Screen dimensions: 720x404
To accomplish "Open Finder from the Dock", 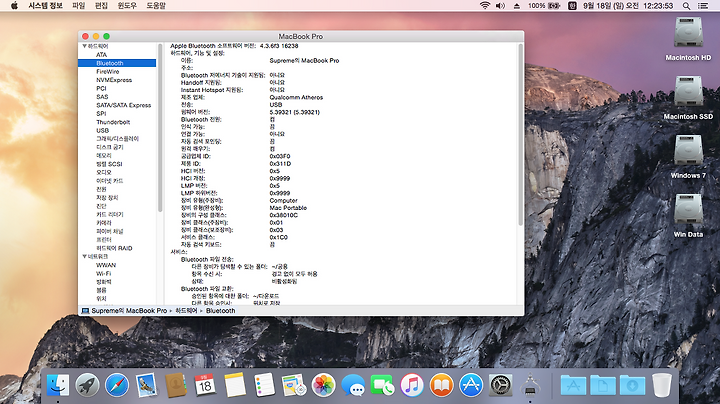I will click(58, 385).
